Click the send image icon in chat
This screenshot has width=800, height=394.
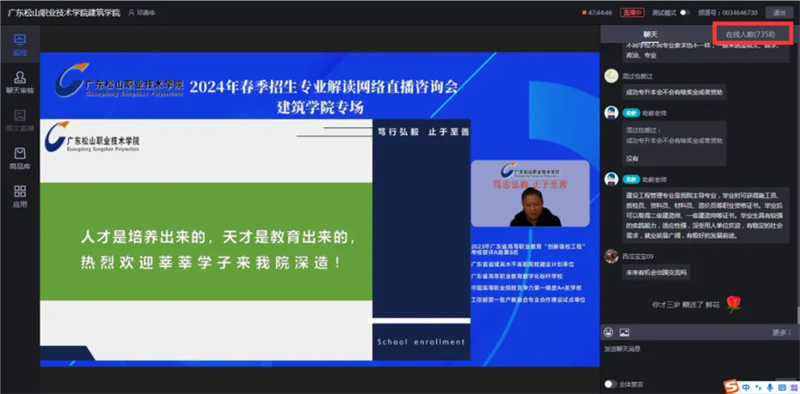tap(624, 332)
